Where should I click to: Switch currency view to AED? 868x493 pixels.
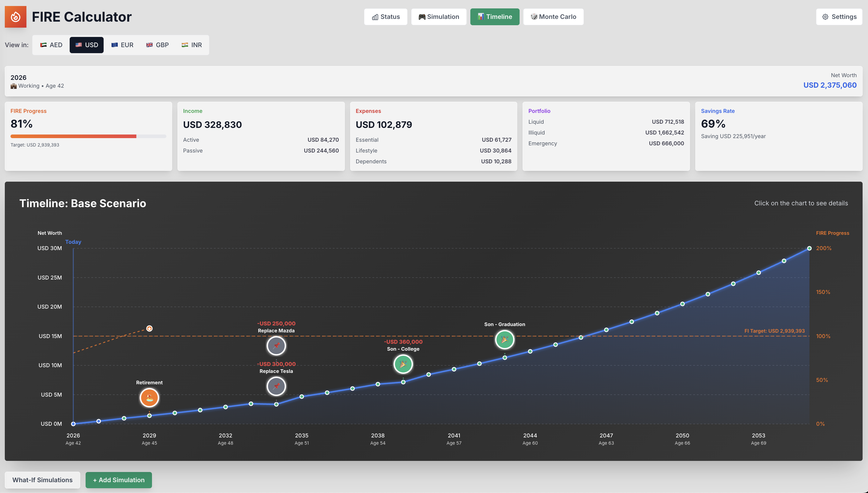click(x=51, y=45)
